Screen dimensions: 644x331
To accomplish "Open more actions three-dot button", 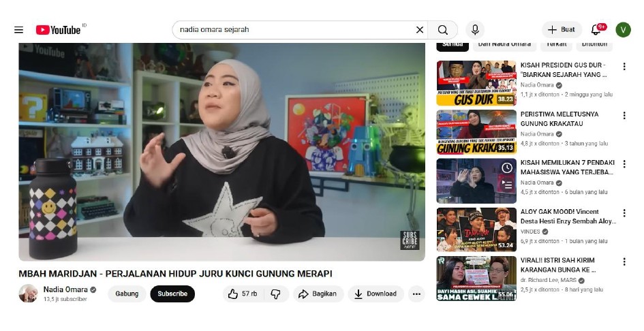I will coord(416,294).
